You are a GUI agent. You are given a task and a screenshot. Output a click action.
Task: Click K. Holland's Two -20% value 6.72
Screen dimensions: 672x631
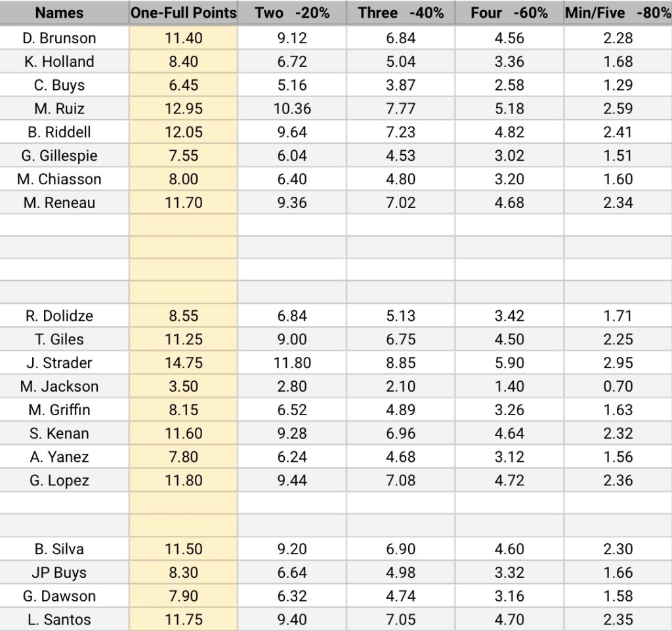[293, 62]
